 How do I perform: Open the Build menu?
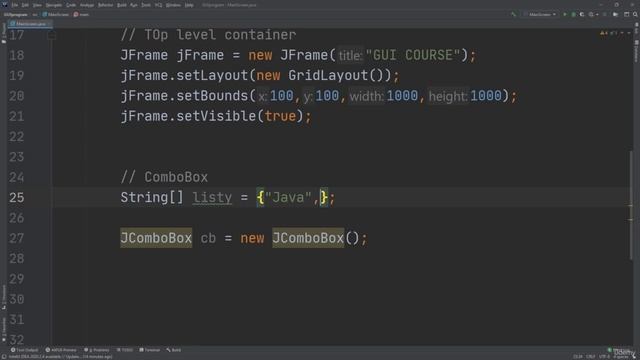coord(122,5)
